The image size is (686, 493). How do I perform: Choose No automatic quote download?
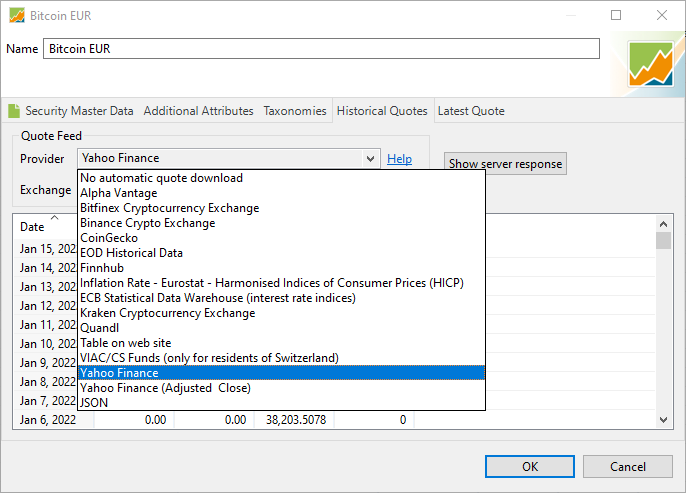[281, 178]
